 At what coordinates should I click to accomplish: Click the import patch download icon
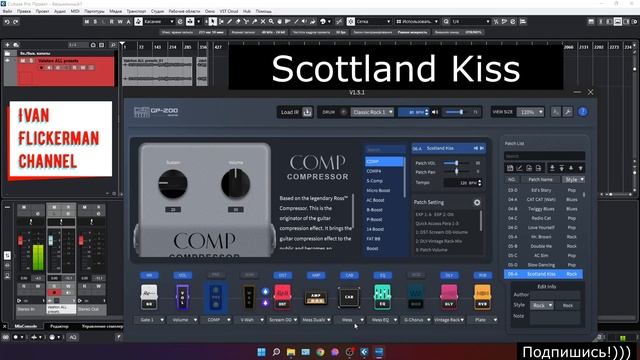pos(552,168)
